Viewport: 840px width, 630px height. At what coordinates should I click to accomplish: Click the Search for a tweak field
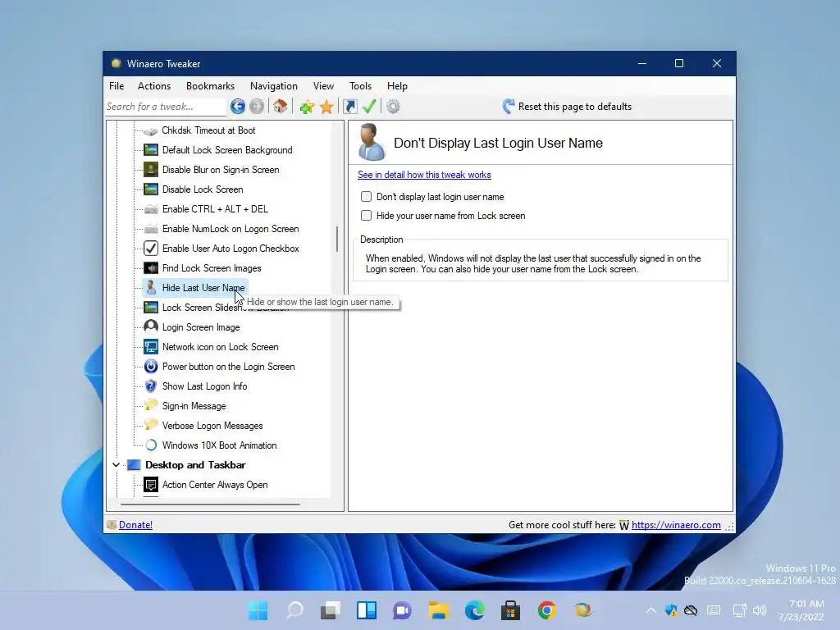pyautogui.click(x=166, y=107)
